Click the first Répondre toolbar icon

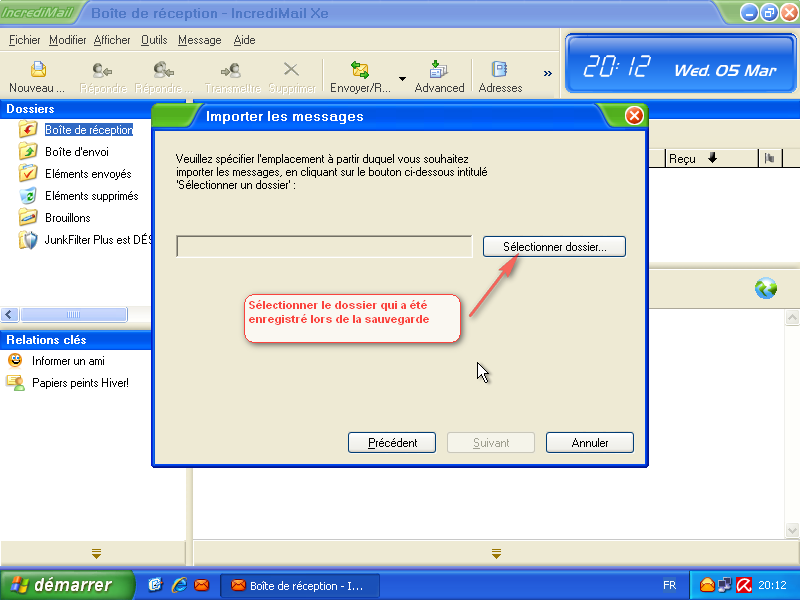coord(102,70)
